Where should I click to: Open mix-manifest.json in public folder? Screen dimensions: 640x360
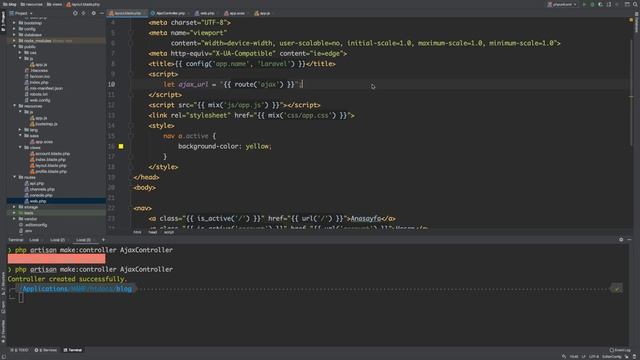(44, 88)
